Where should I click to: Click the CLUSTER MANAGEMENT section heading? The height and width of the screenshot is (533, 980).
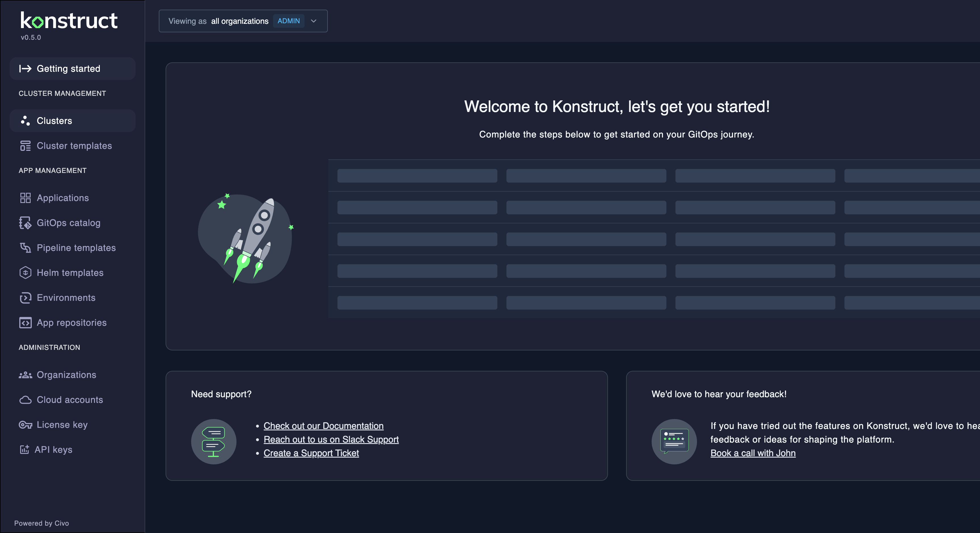coord(62,93)
